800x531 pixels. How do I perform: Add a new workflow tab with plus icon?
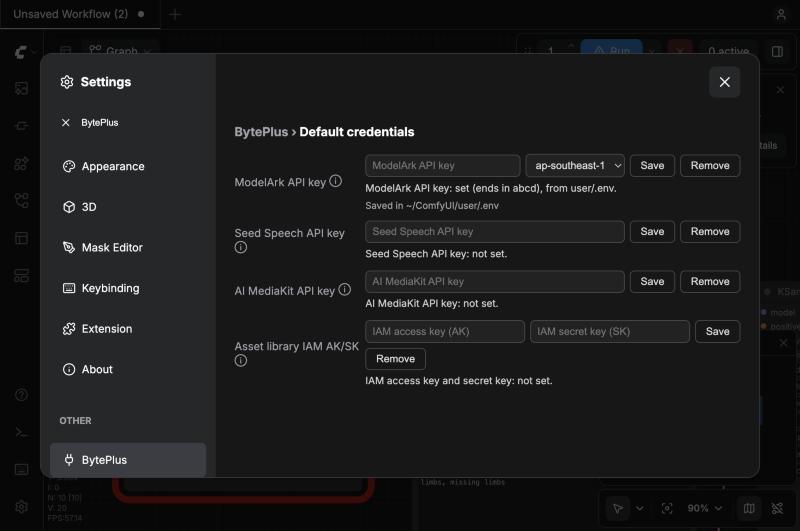tap(175, 14)
